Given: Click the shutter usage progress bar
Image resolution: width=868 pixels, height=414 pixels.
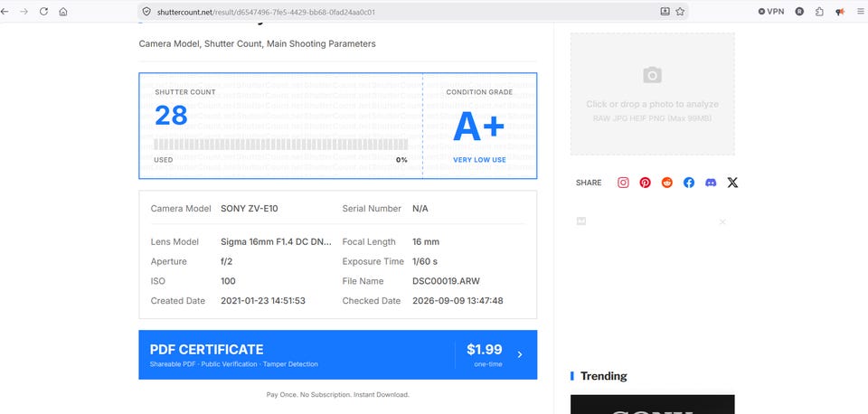Looking at the screenshot, I should point(280,145).
